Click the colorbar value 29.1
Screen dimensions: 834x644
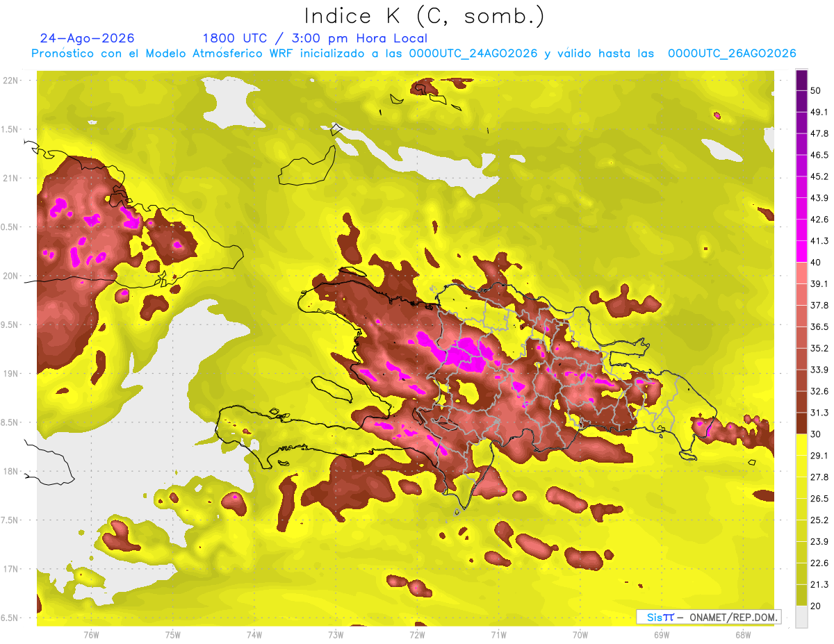[819, 456]
